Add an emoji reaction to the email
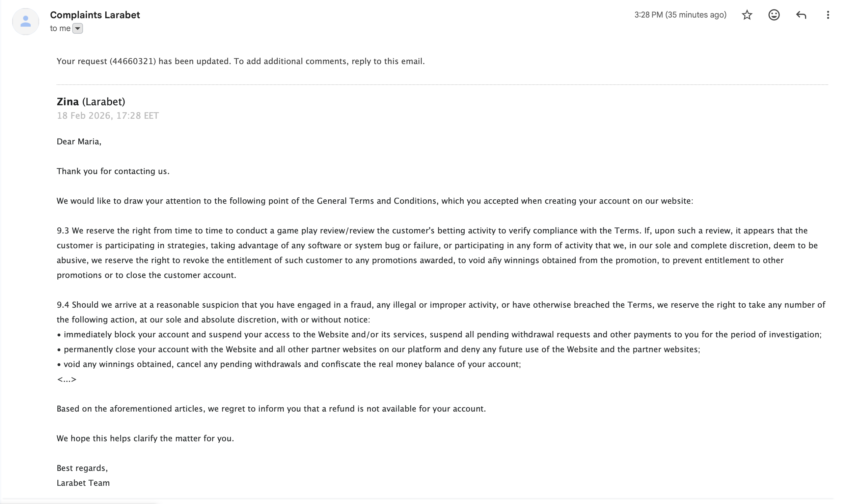847x504 pixels. point(774,15)
